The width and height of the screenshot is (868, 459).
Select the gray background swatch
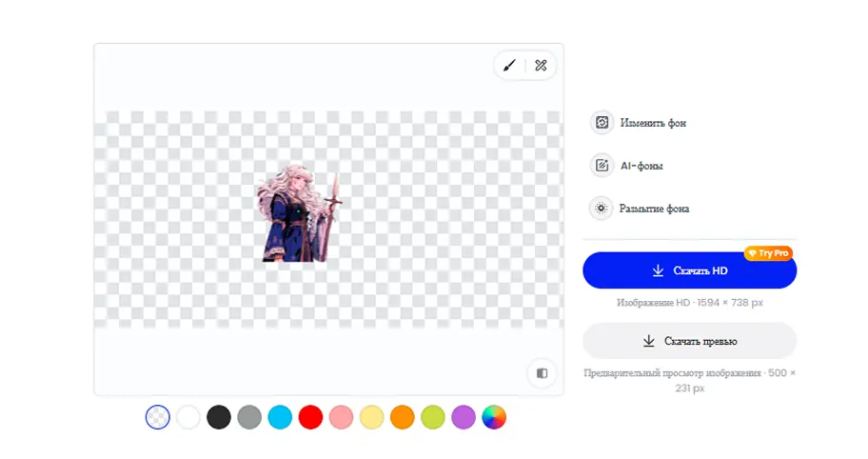tap(249, 417)
